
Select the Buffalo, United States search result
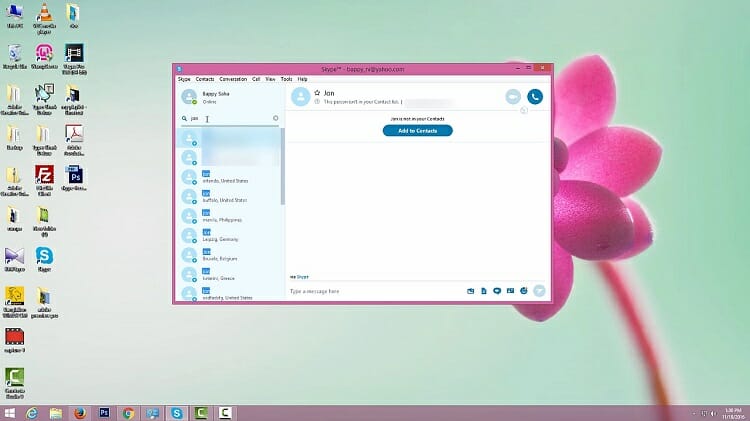[x=229, y=197]
